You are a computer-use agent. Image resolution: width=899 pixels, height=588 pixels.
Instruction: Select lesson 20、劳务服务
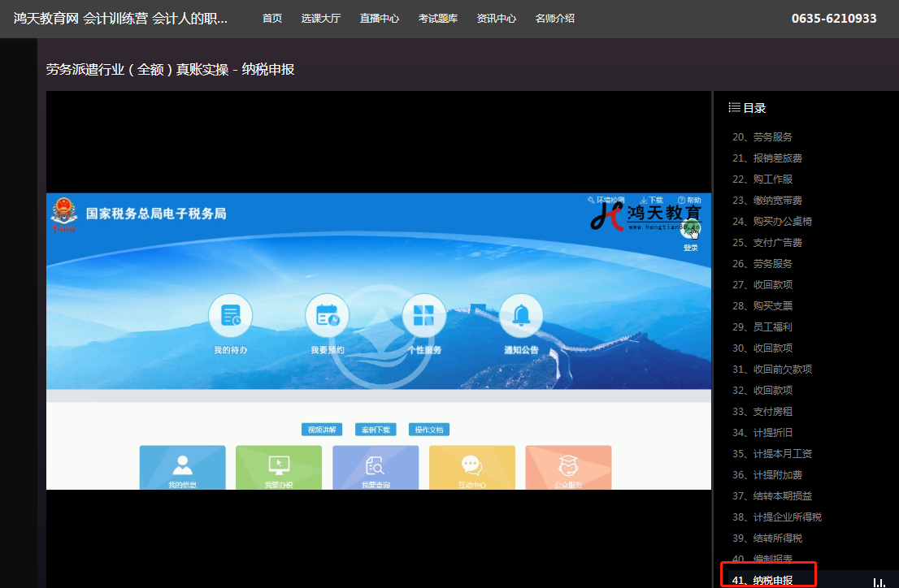point(762,137)
